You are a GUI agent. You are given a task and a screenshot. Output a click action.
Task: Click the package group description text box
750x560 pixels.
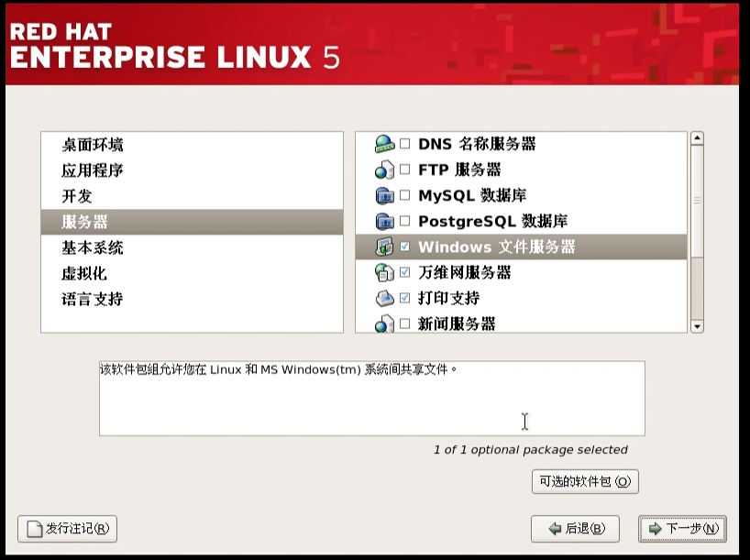[x=372, y=399]
